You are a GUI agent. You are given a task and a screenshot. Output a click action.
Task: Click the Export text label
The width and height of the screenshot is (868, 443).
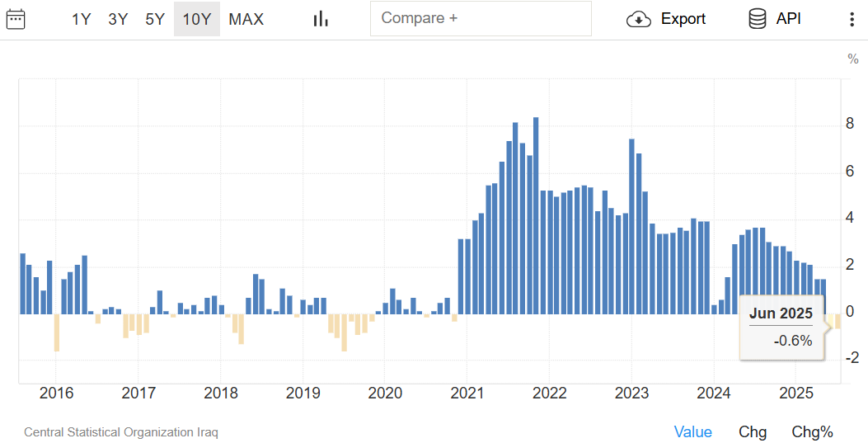(x=683, y=19)
